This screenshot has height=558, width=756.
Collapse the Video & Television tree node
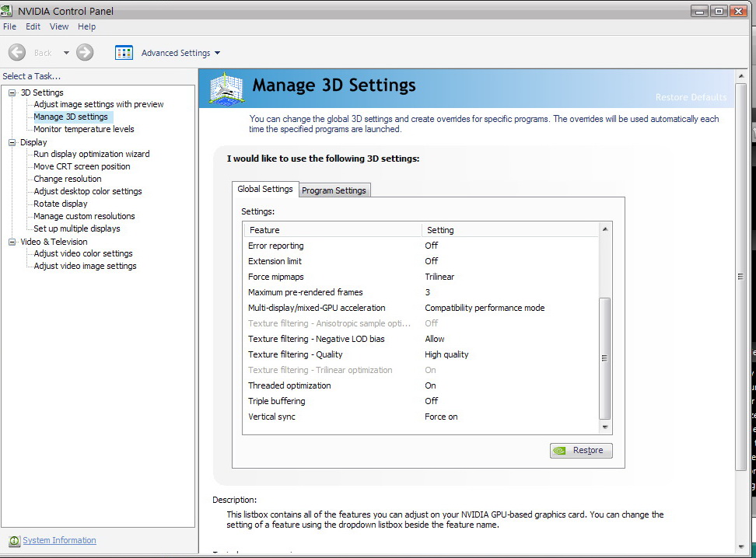click(12, 242)
